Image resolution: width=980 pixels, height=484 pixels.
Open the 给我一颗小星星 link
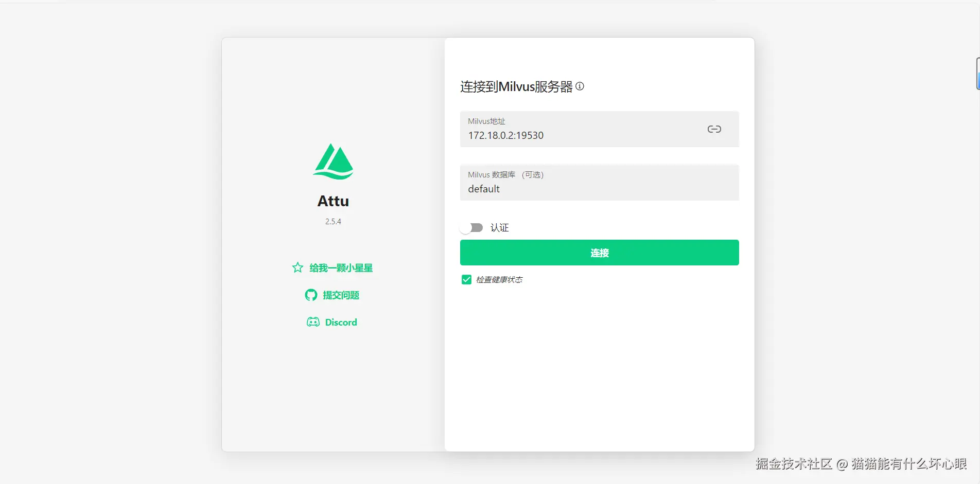[341, 268]
